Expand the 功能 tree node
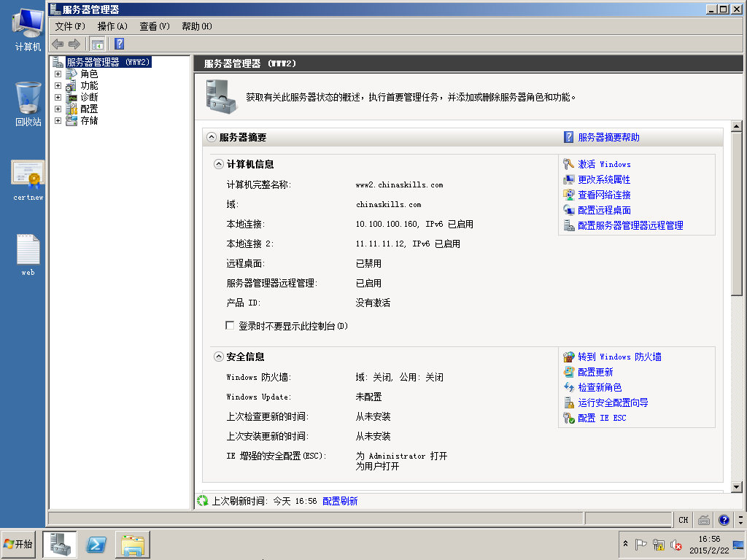Screen dimensions: 747x560 (x=58, y=86)
